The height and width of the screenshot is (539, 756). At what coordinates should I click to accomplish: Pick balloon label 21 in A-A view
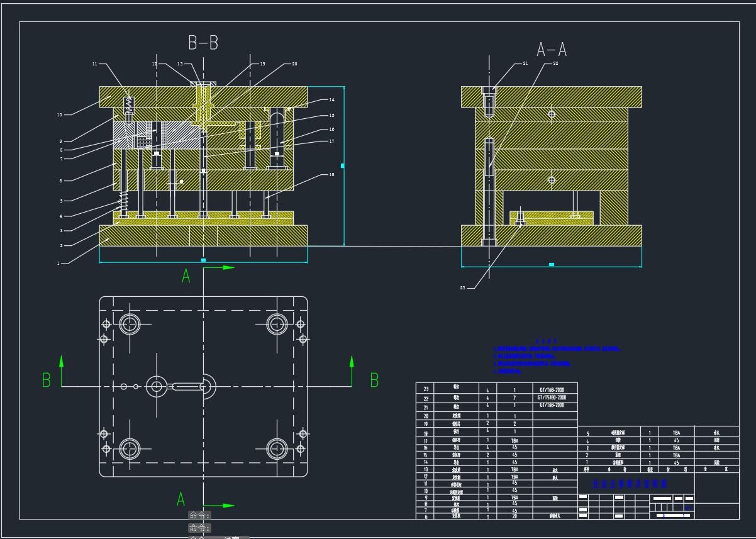525,64
